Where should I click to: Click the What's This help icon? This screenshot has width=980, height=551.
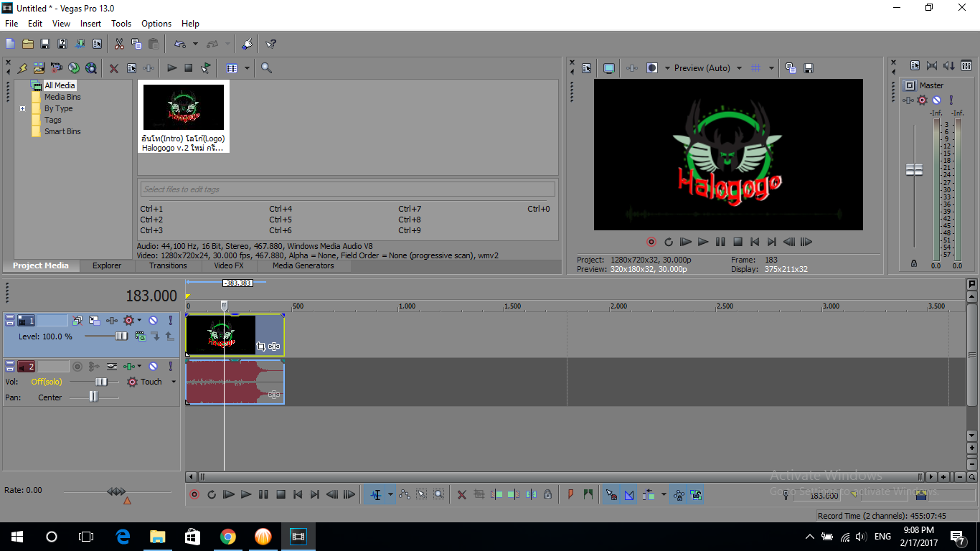click(x=270, y=44)
